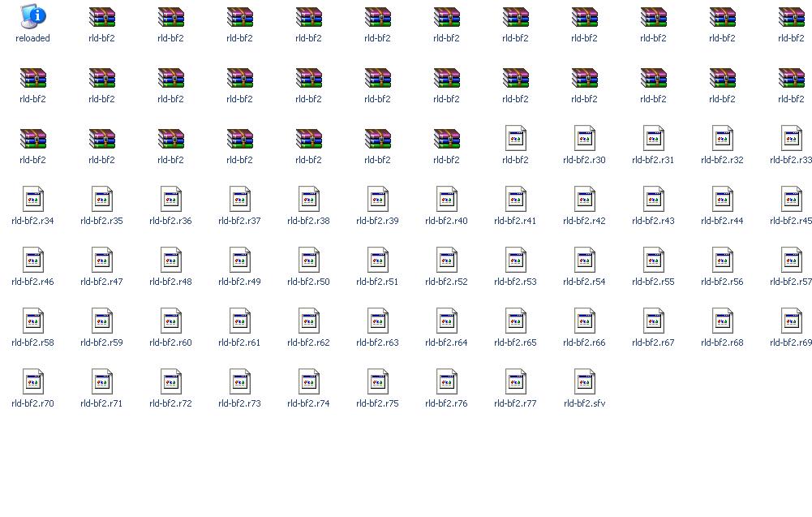Select the rld-bf2 file with document icon
The height and width of the screenshot is (517, 812).
pyautogui.click(x=515, y=138)
